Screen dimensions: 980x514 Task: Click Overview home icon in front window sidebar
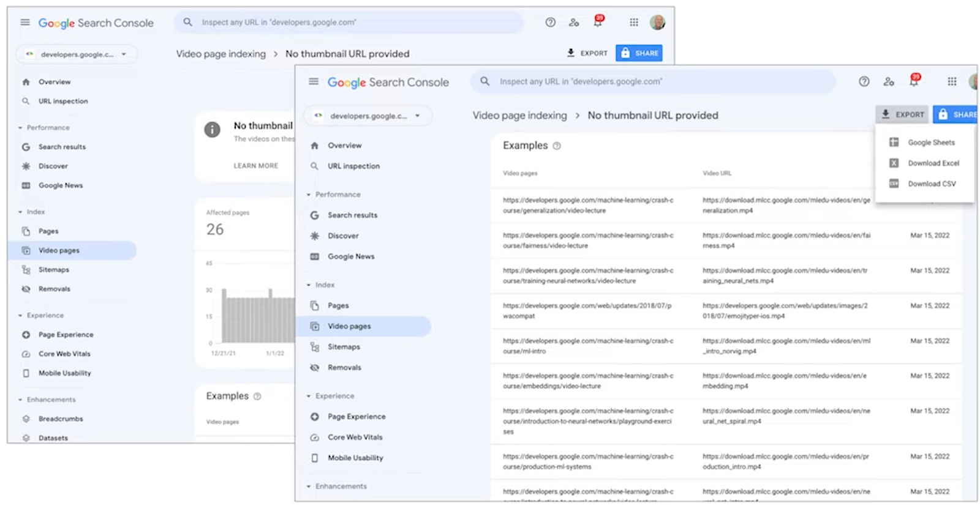(x=314, y=146)
